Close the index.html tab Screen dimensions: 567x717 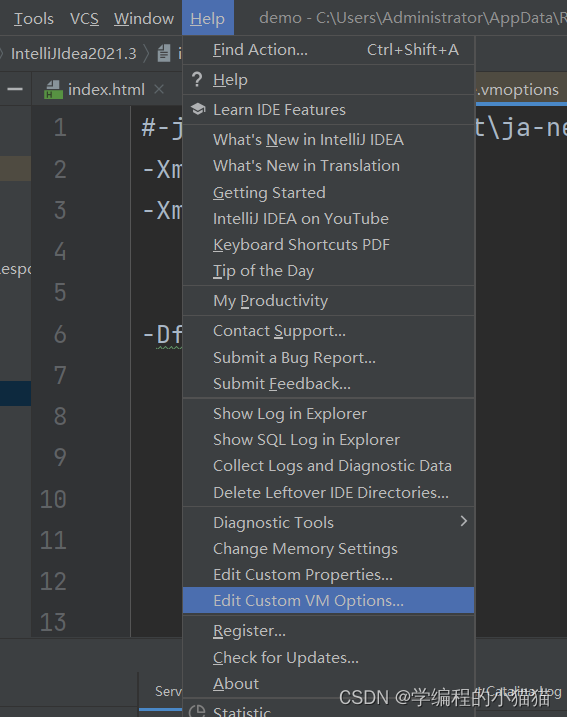pyautogui.click(x=159, y=89)
